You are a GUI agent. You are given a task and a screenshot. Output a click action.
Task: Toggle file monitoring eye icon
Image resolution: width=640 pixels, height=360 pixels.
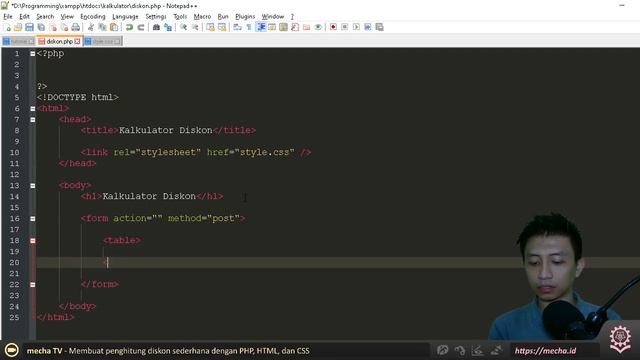[318, 27]
